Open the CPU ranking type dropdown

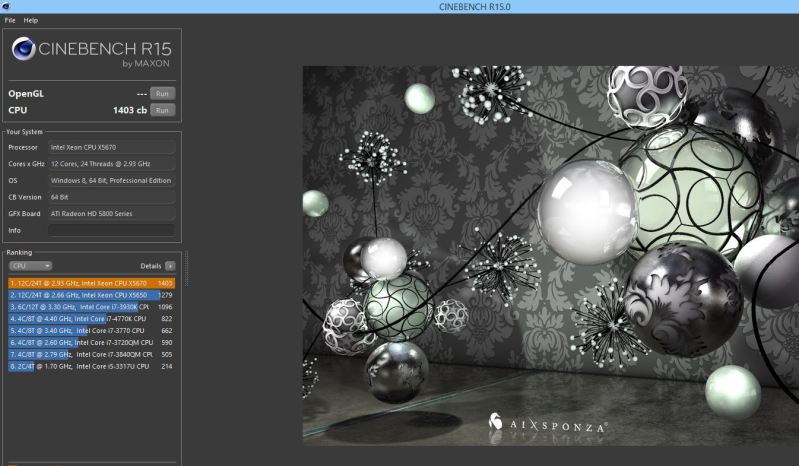30,266
